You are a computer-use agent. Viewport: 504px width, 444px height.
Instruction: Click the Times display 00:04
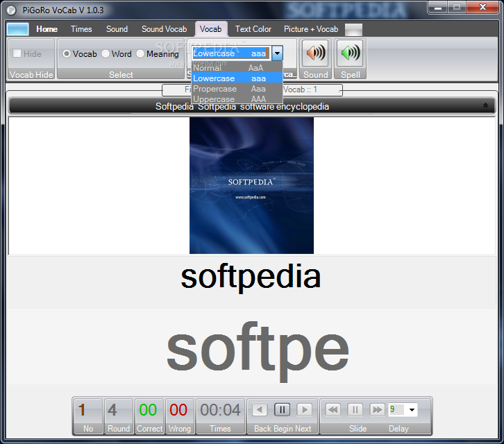(220, 416)
